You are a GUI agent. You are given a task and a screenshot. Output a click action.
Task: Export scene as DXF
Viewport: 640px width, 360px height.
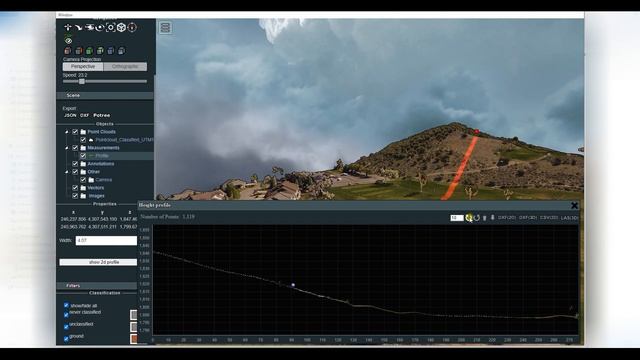tap(84, 116)
